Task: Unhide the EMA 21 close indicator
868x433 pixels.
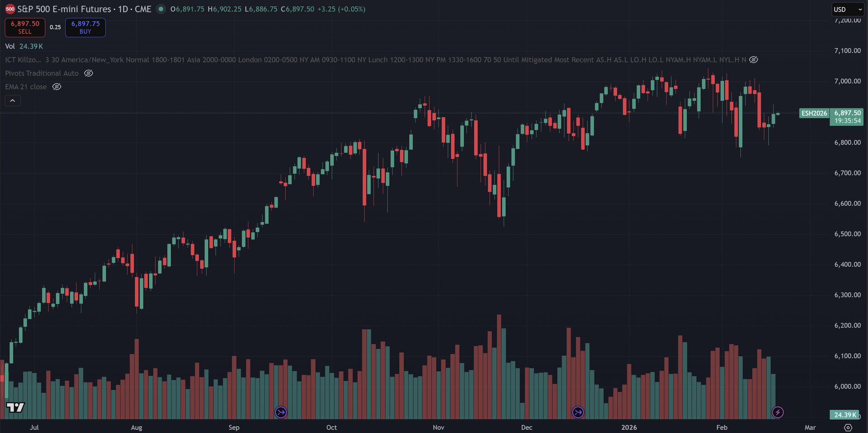Action: pos(57,87)
